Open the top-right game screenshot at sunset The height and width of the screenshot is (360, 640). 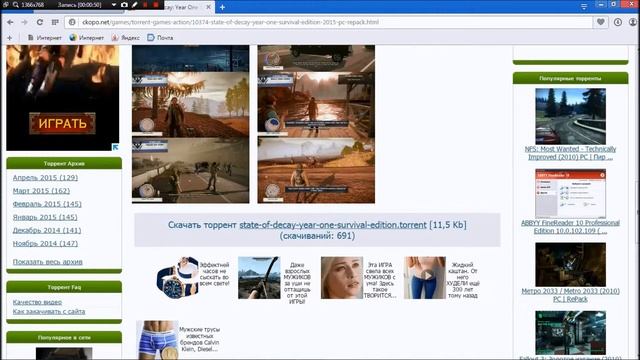[316, 105]
